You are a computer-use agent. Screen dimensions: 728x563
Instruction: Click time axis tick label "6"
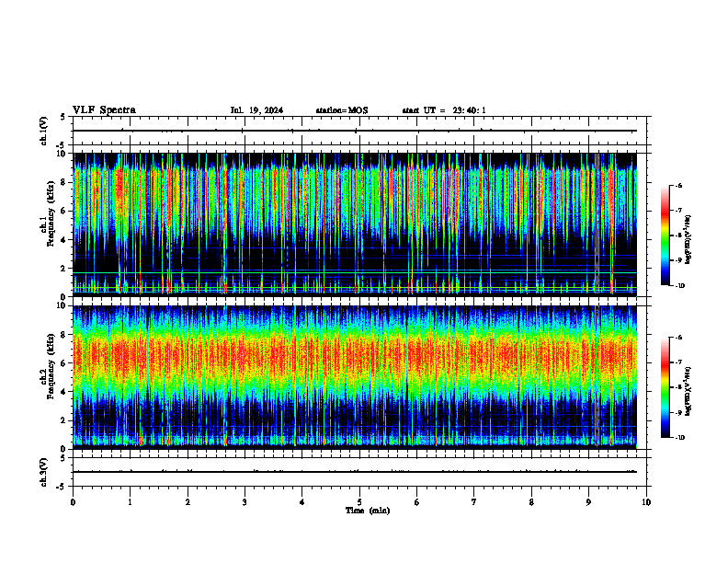[417, 502]
